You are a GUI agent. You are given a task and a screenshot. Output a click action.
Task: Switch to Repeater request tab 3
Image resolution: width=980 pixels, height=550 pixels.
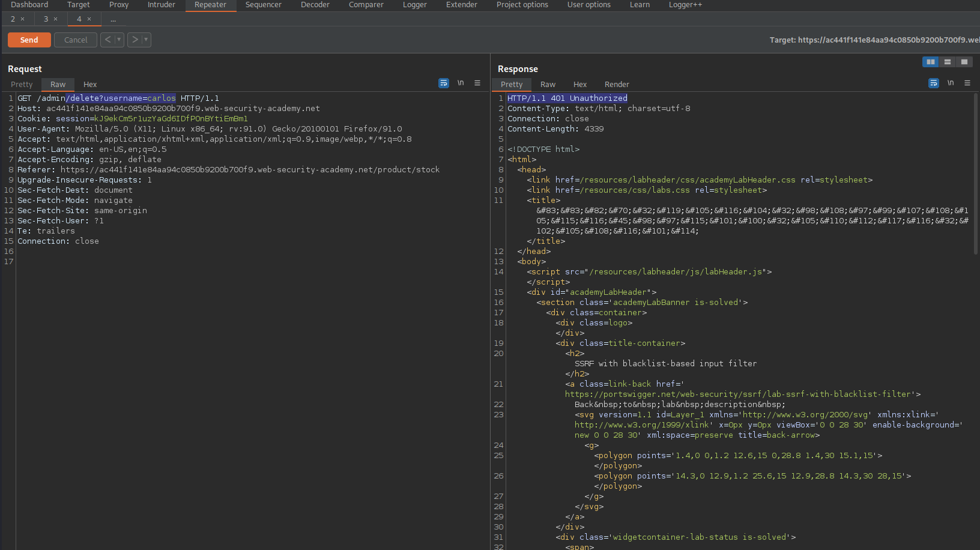[46, 19]
